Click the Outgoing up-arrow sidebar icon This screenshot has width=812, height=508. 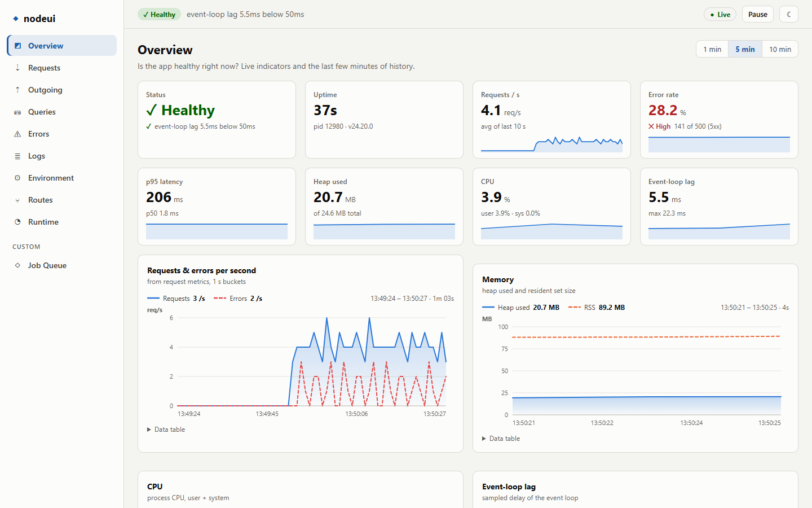click(x=17, y=90)
